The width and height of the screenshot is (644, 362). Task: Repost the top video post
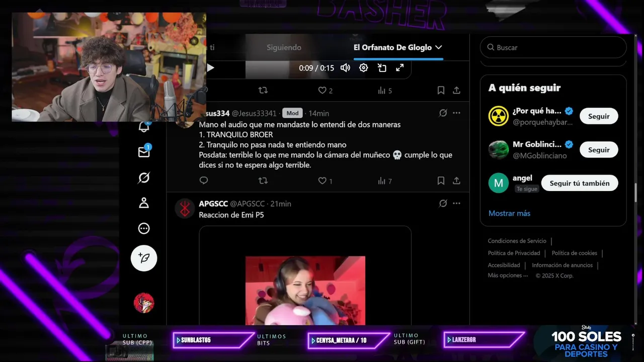[x=263, y=90]
